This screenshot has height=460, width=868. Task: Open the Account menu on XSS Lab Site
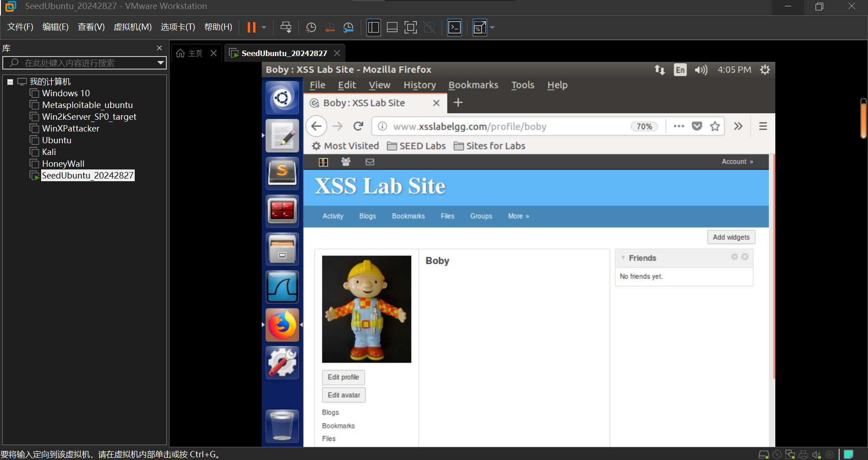(x=737, y=162)
